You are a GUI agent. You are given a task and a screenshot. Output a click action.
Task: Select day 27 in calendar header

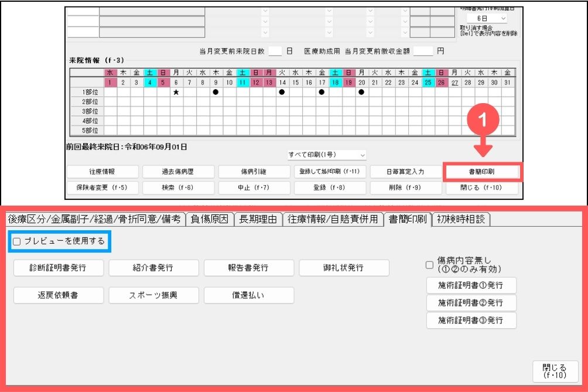[454, 83]
